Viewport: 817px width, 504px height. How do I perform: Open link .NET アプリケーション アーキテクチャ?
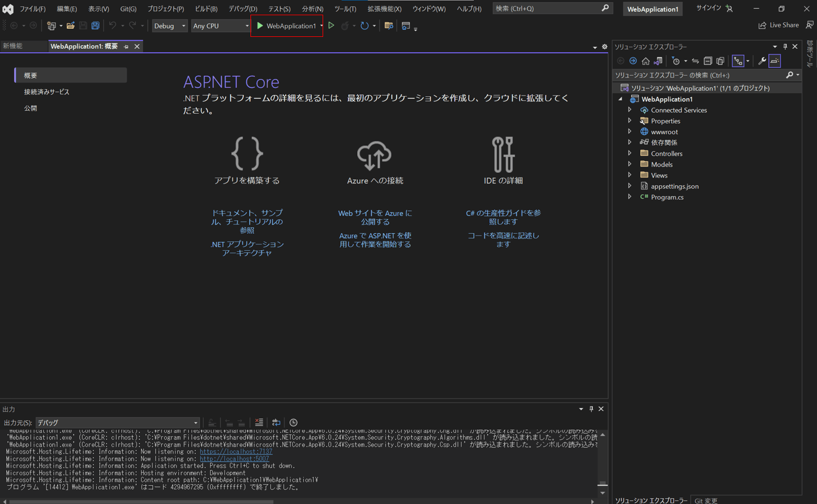click(247, 248)
